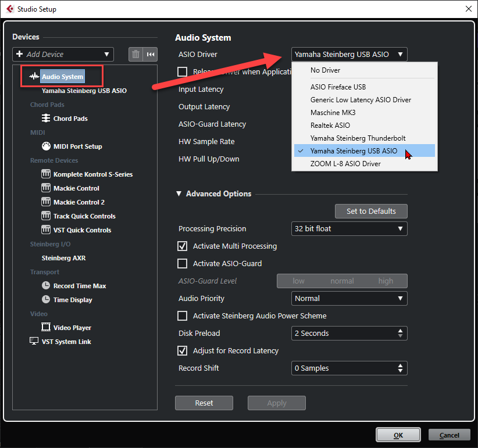Click the VST System Link monitor icon

[34, 341]
